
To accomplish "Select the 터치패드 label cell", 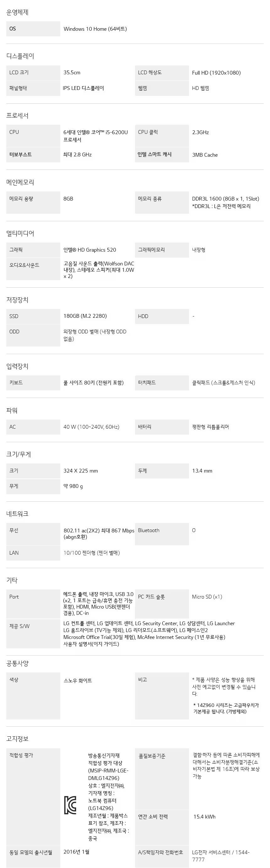I will (162, 383).
